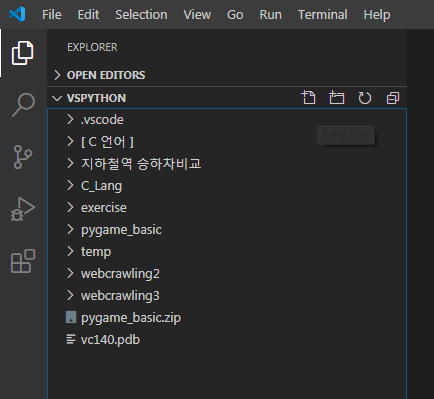The height and width of the screenshot is (399, 434).
Task: Select the [ C 언어 ] folder name
Action: 107,142
